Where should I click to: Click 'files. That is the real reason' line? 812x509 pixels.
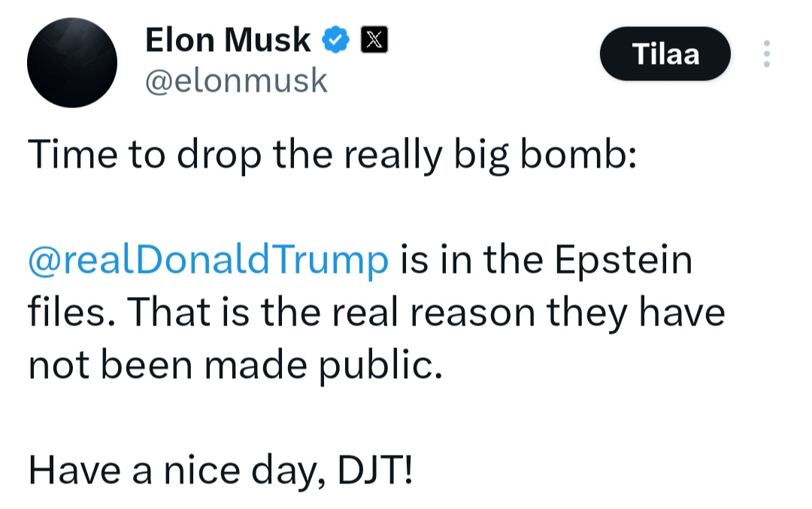282,312
